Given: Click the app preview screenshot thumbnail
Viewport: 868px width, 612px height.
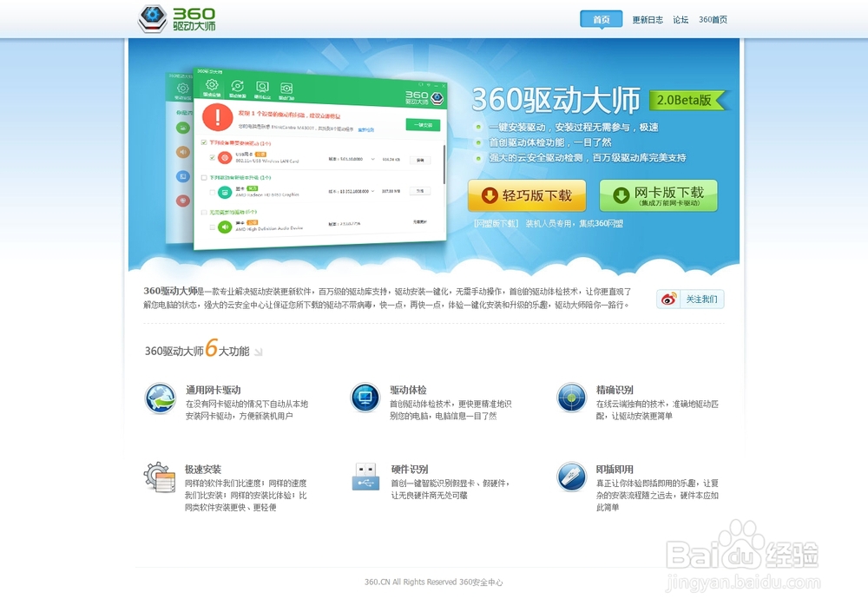Looking at the screenshot, I should pos(319,158).
